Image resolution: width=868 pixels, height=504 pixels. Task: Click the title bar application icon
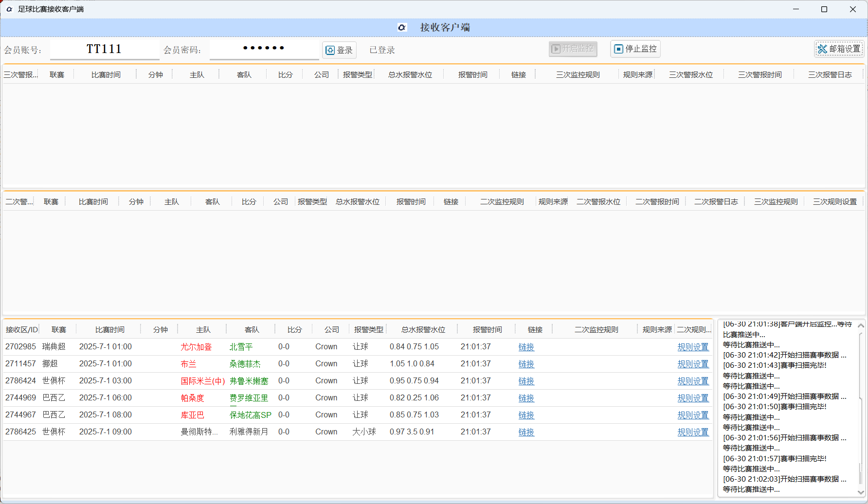(x=9, y=9)
